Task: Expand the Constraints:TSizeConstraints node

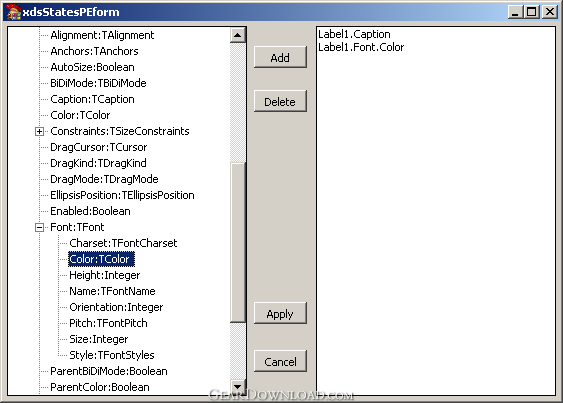Action: click(39, 131)
